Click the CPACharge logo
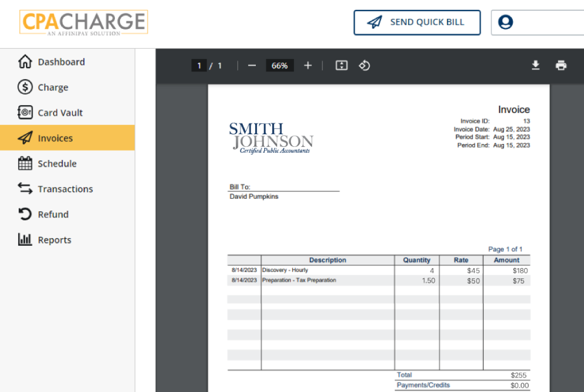The image size is (584, 392). [84, 23]
